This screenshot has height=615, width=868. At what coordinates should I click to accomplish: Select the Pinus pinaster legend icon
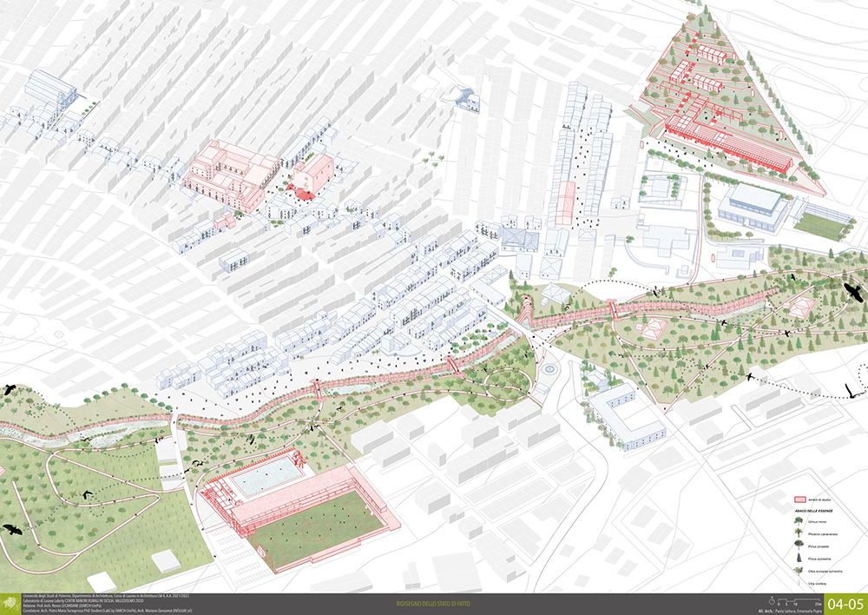(x=799, y=544)
